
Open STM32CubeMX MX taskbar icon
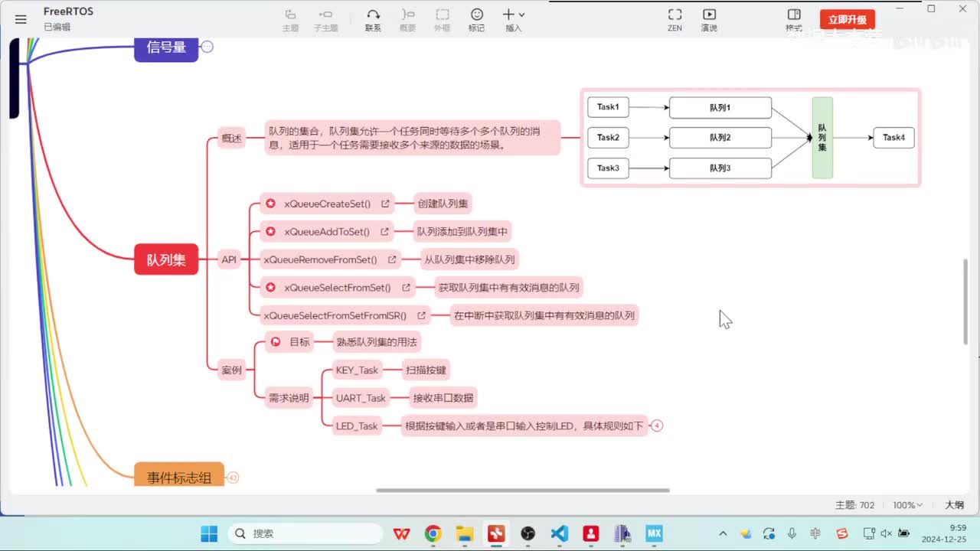654,533
